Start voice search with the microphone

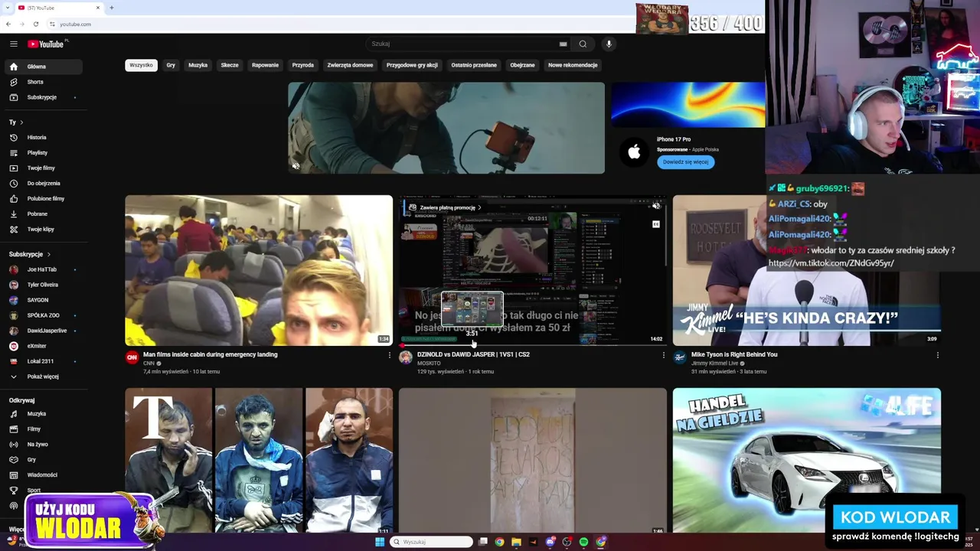pos(609,44)
